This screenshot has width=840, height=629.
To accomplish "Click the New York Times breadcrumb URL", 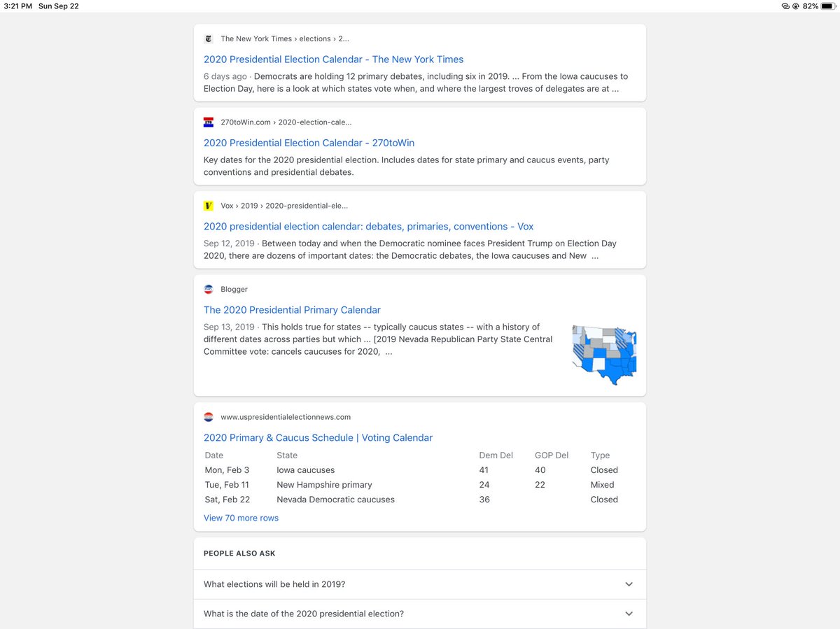I will pos(285,39).
